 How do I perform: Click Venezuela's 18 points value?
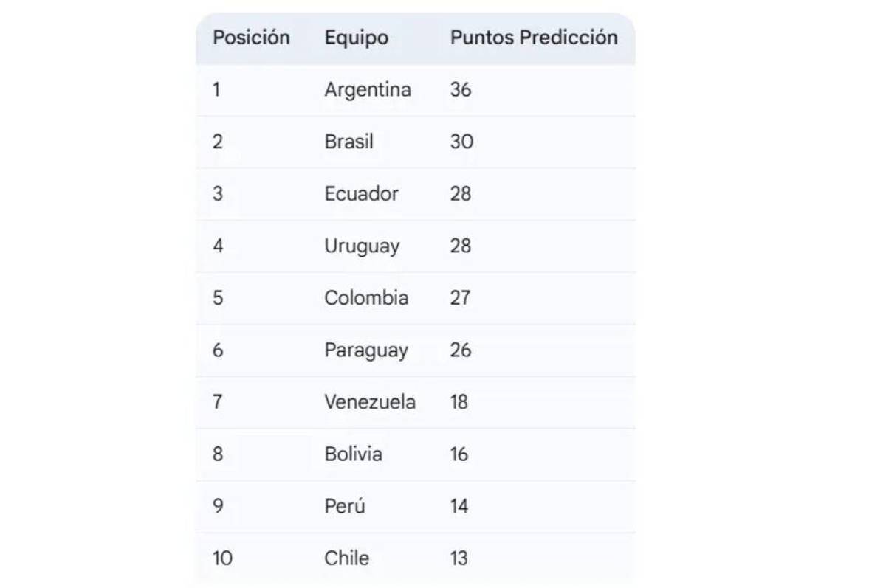point(459,402)
